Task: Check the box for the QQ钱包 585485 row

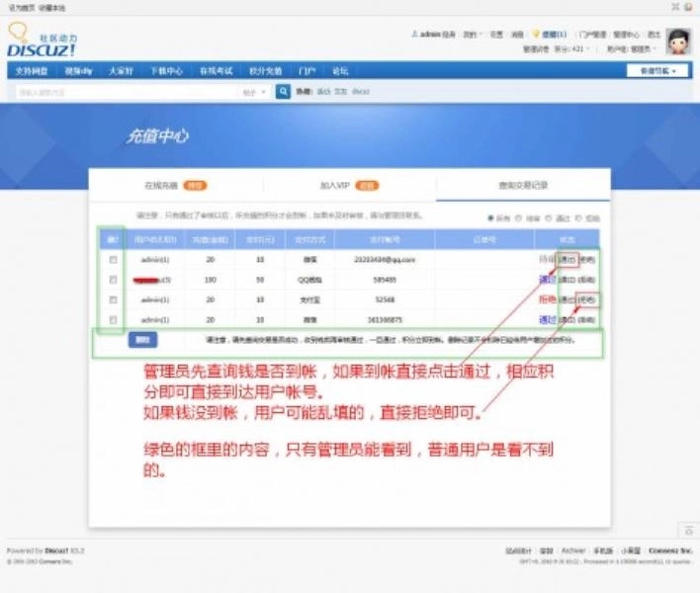Action: pos(113,280)
